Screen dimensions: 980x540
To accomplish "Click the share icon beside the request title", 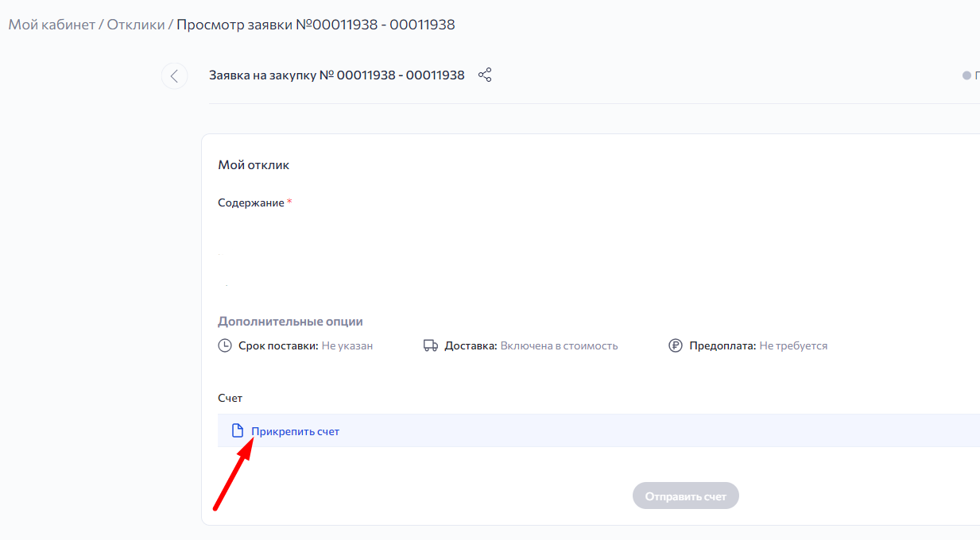I will coord(485,75).
